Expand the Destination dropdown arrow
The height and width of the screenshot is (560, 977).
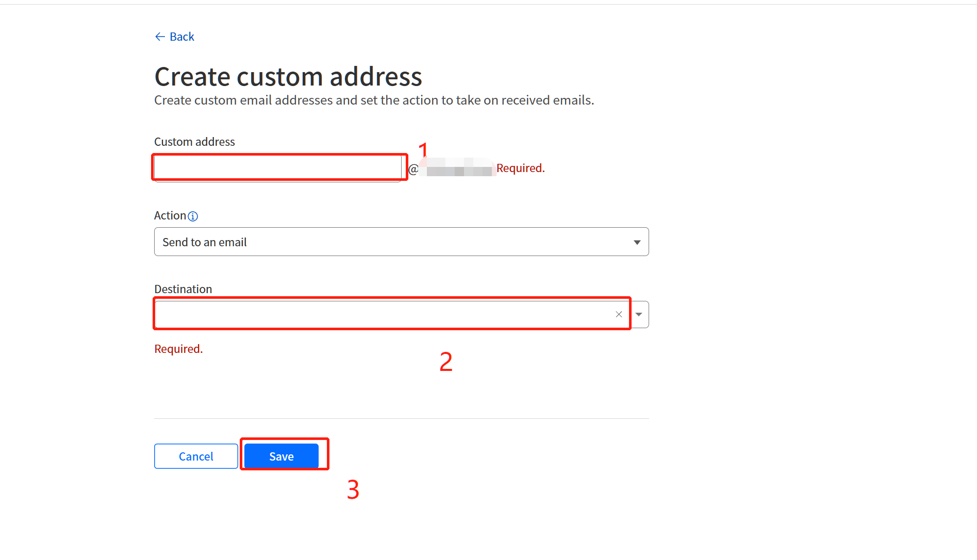(x=639, y=314)
